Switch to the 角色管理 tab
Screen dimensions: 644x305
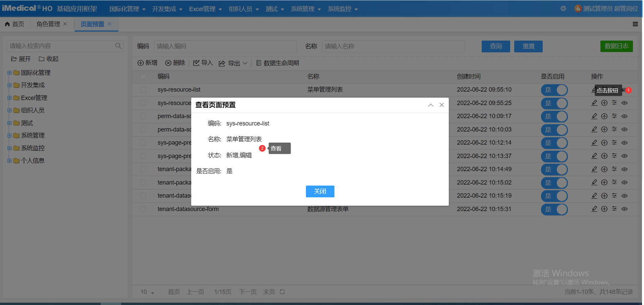click(49, 24)
